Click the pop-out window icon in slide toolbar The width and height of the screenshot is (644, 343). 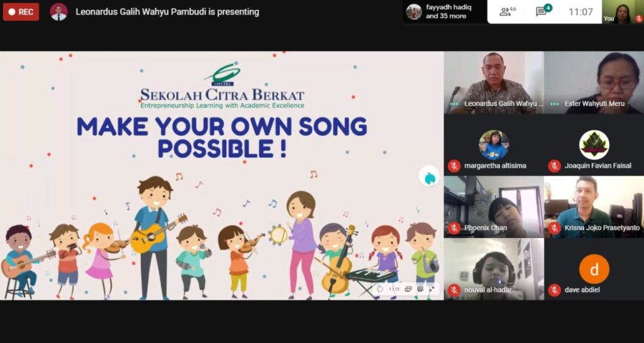click(408, 289)
